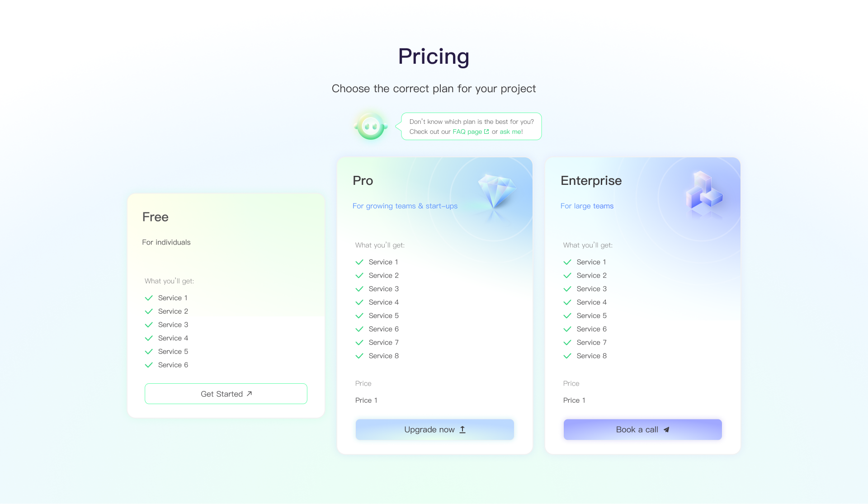Screen dimensions: 868x504
Task: Click the paper plane icon in Book a call
Action: (x=666, y=429)
